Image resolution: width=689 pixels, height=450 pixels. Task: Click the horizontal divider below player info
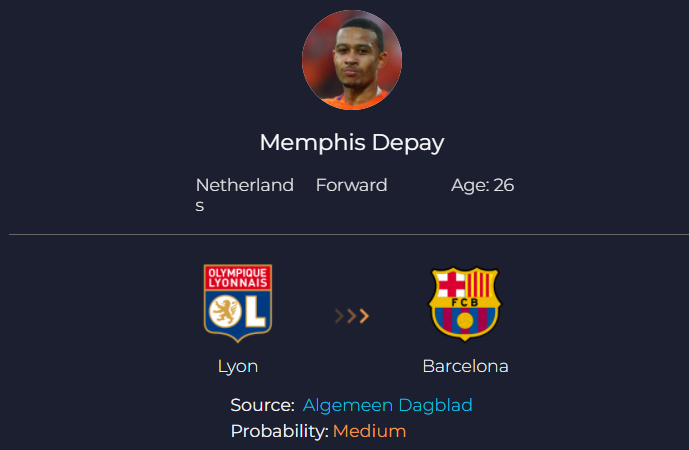click(344, 235)
